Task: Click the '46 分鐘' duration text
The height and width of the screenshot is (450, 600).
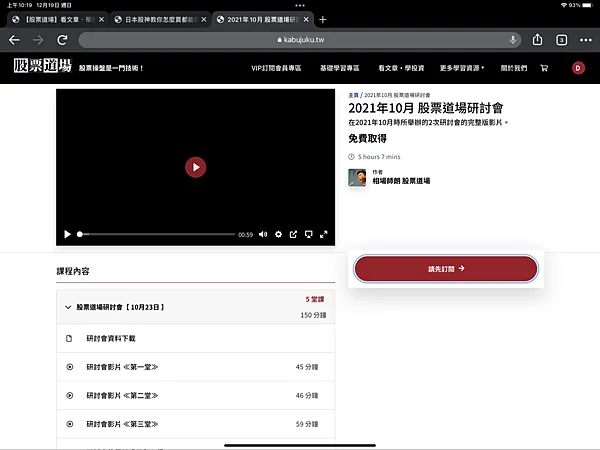Action: coord(307,395)
